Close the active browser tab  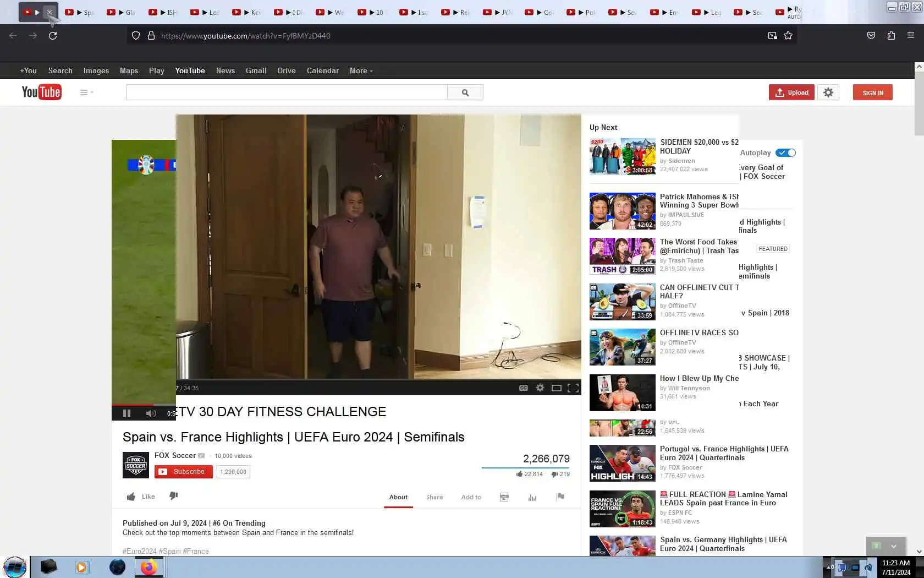(50, 12)
